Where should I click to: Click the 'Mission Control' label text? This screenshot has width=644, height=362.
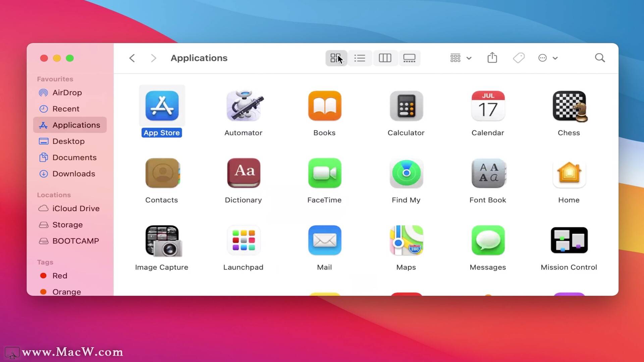coord(569,267)
